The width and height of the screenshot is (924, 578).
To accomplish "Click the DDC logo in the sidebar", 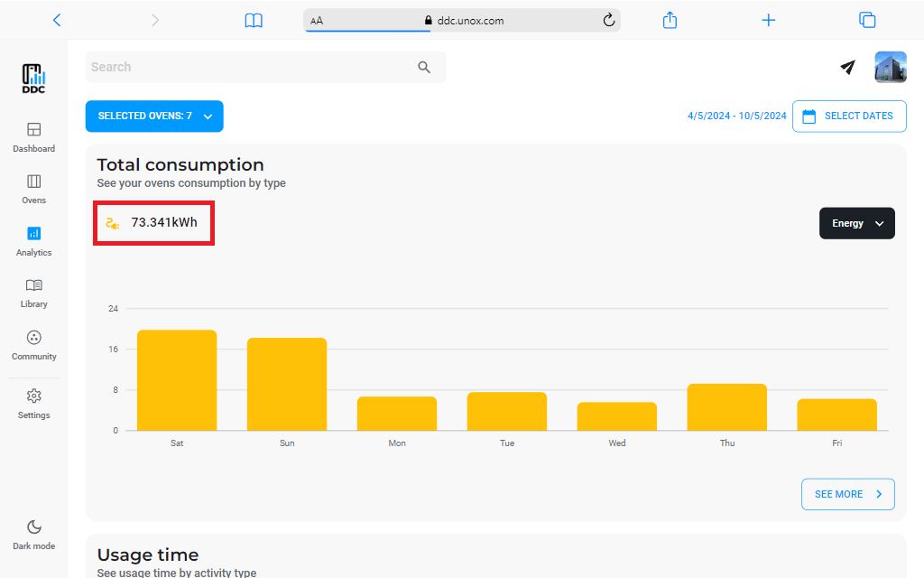I will click(34, 79).
